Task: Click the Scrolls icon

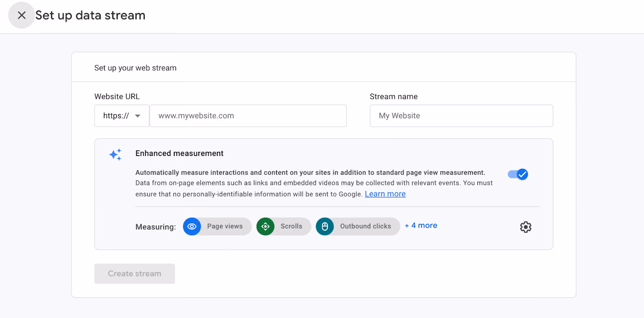Action: click(265, 226)
